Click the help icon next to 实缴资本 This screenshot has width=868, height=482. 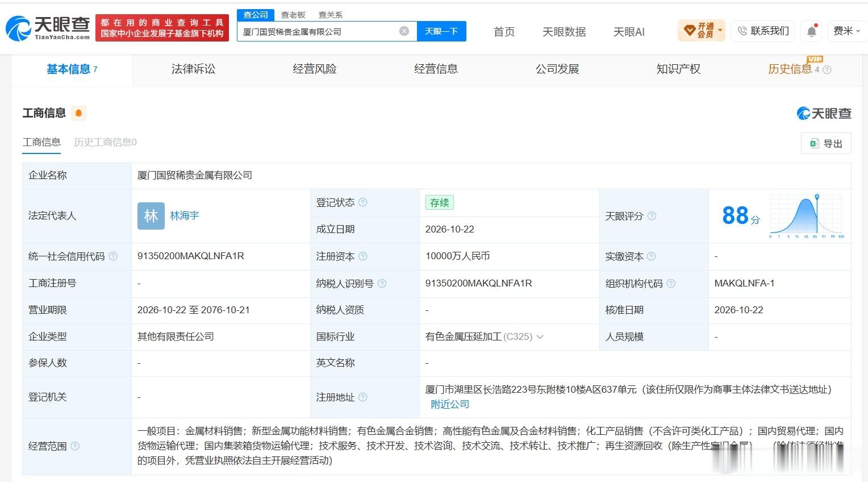point(652,256)
